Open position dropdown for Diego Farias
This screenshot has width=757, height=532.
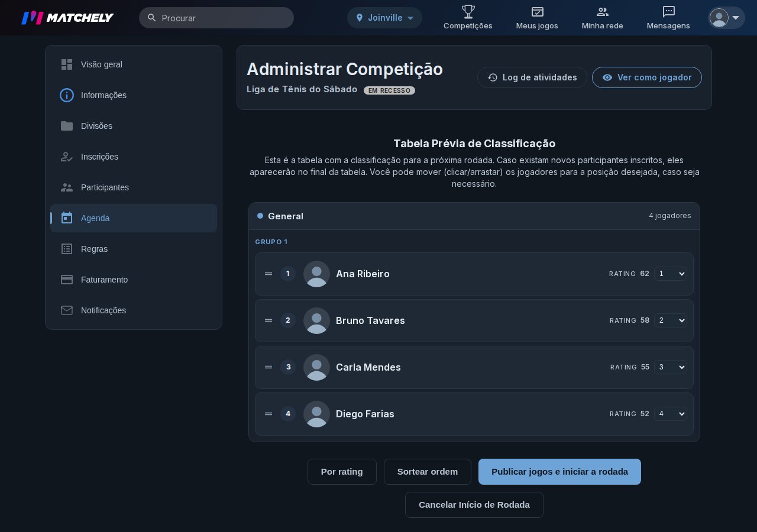[x=671, y=414]
